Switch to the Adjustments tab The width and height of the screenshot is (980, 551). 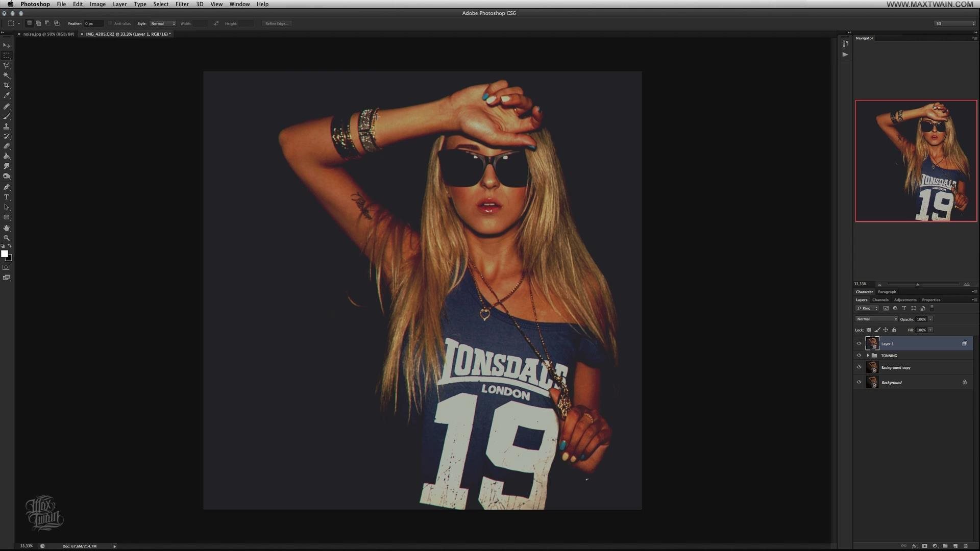click(x=905, y=300)
